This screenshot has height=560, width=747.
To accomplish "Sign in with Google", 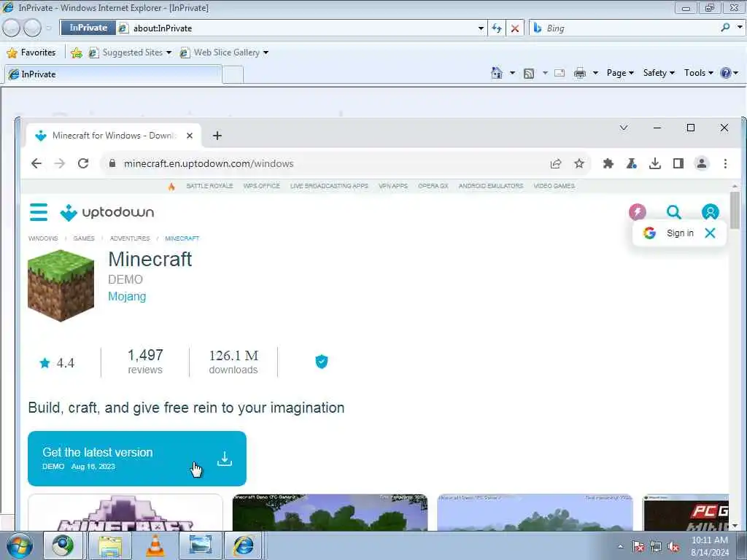I will (668, 233).
